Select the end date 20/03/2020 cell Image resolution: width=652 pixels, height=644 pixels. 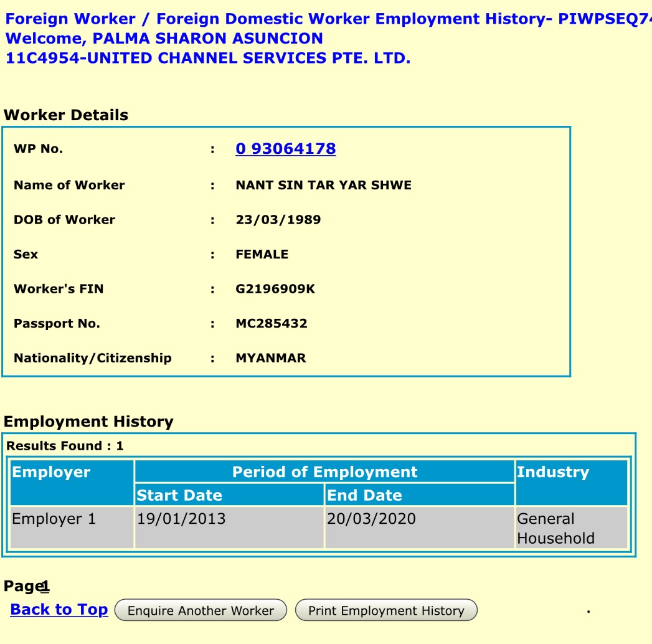tap(419, 528)
